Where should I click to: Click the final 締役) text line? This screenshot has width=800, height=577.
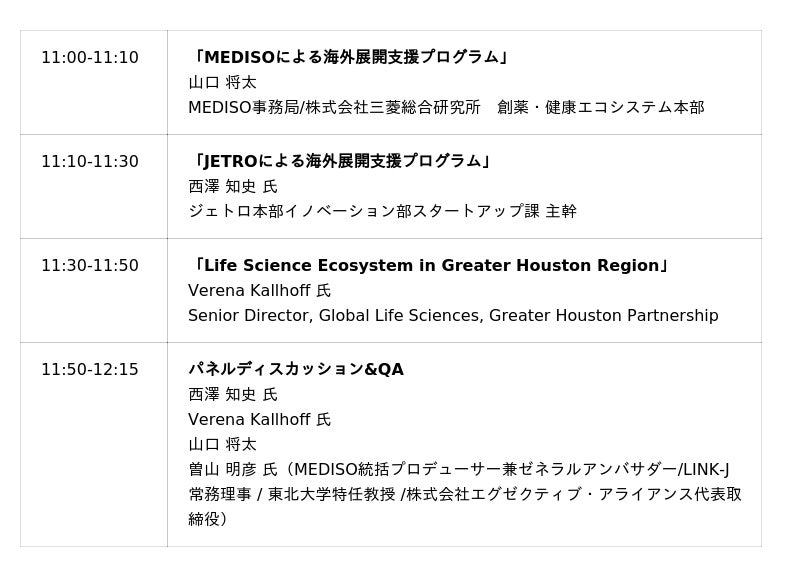click(x=208, y=519)
